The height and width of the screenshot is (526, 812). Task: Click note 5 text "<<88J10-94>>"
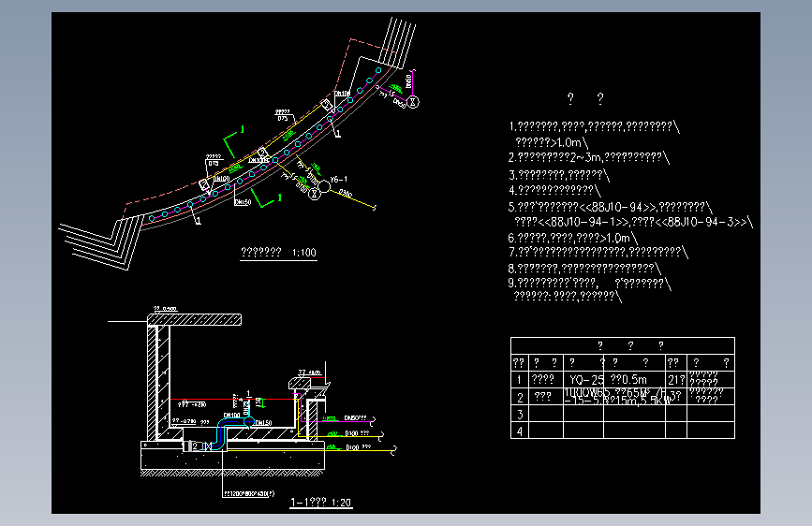(x=618, y=207)
